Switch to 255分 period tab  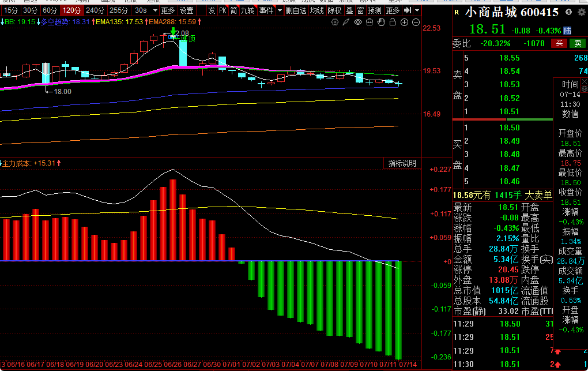point(119,10)
